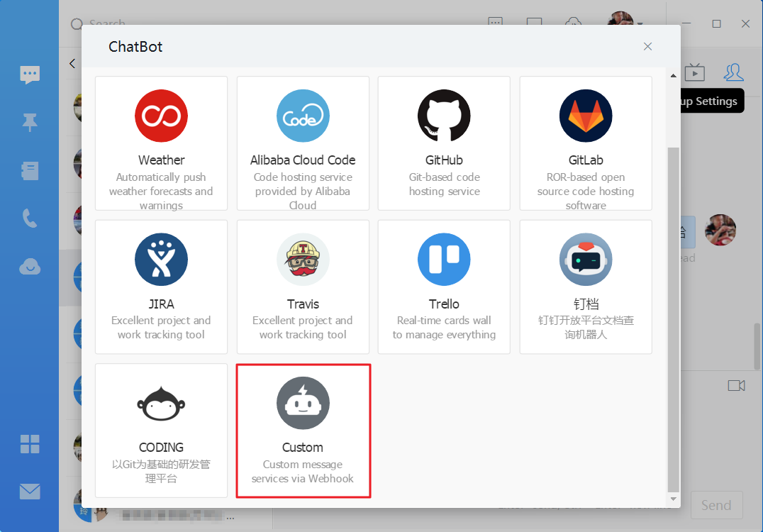
Task: Click the 'Custom message services via Webhook' description
Action: 303,472
